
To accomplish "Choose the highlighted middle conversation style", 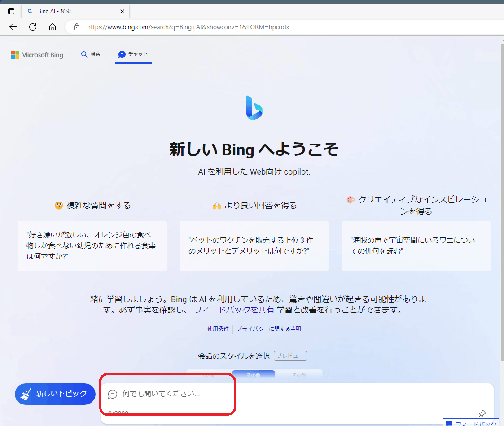I will coord(254,375).
